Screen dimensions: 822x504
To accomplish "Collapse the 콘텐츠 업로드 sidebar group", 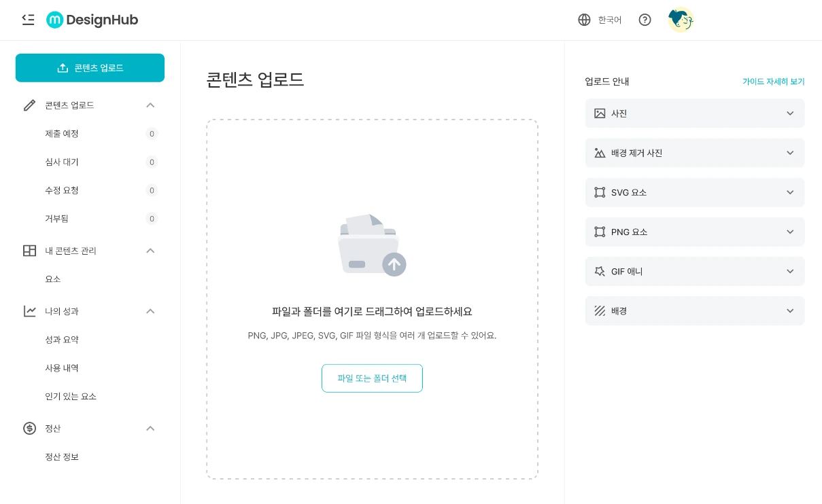I will click(150, 105).
